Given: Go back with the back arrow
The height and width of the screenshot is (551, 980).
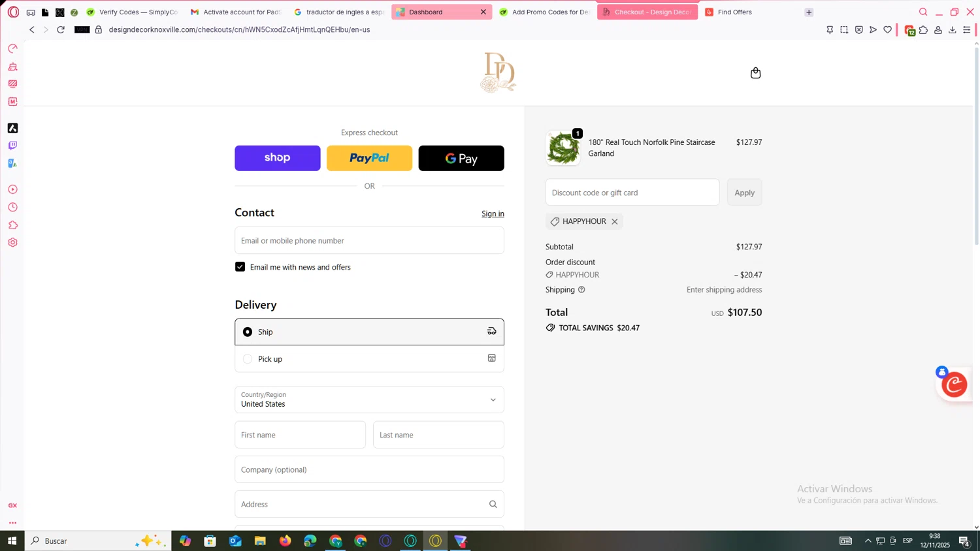Looking at the screenshot, I should click(x=31, y=29).
